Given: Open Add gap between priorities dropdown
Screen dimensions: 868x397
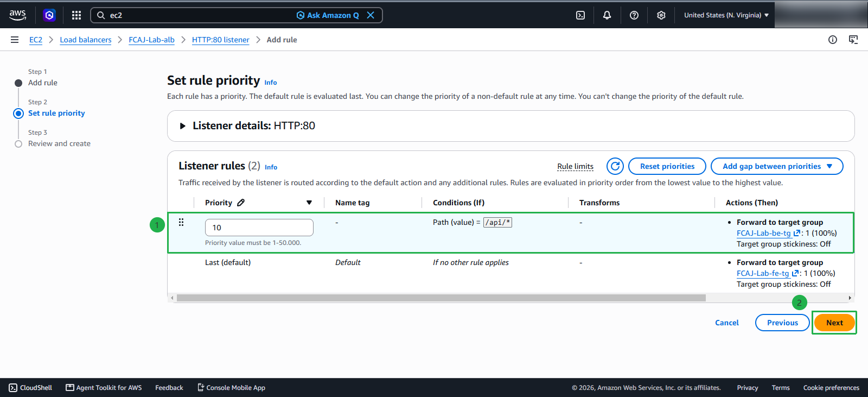Looking at the screenshot, I should tap(777, 166).
